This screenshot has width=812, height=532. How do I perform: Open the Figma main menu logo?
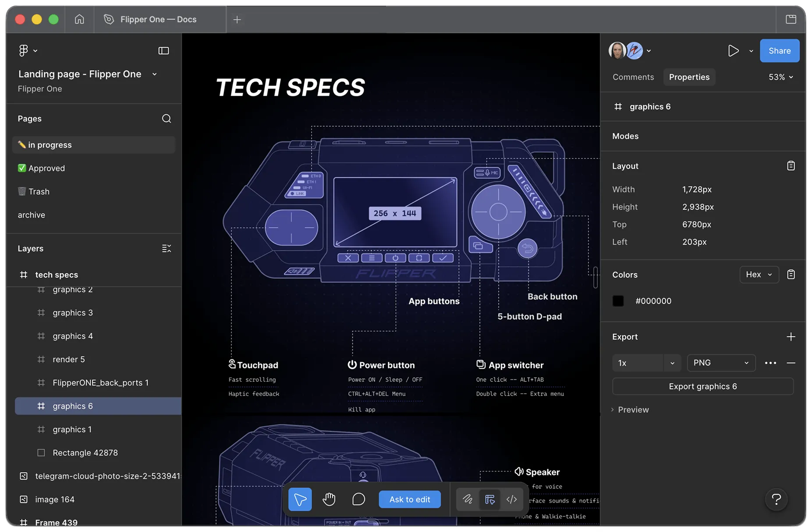click(x=24, y=51)
